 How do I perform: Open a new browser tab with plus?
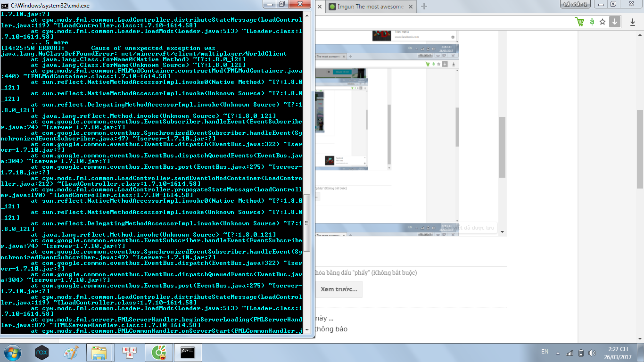click(x=424, y=7)
